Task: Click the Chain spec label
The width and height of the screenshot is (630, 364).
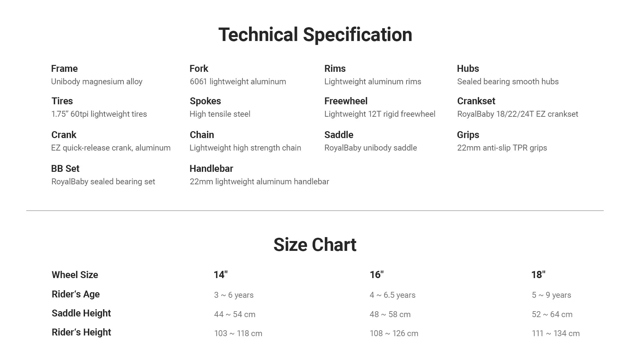Action: click(202, 135)
